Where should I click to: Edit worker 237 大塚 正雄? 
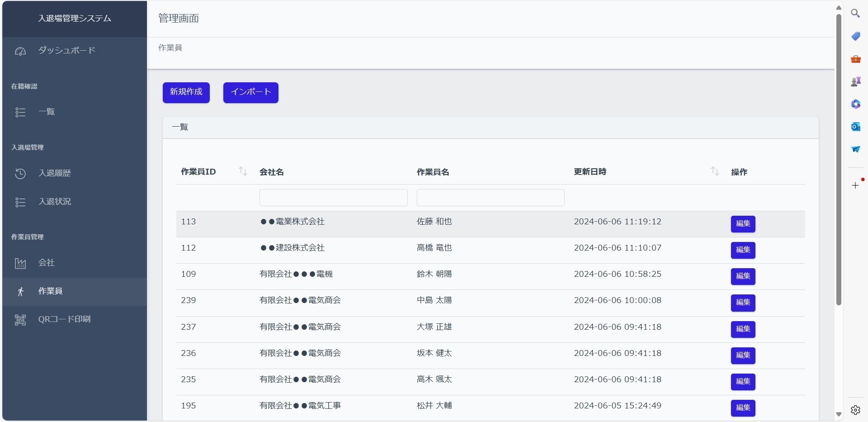[x=743, y=329]
